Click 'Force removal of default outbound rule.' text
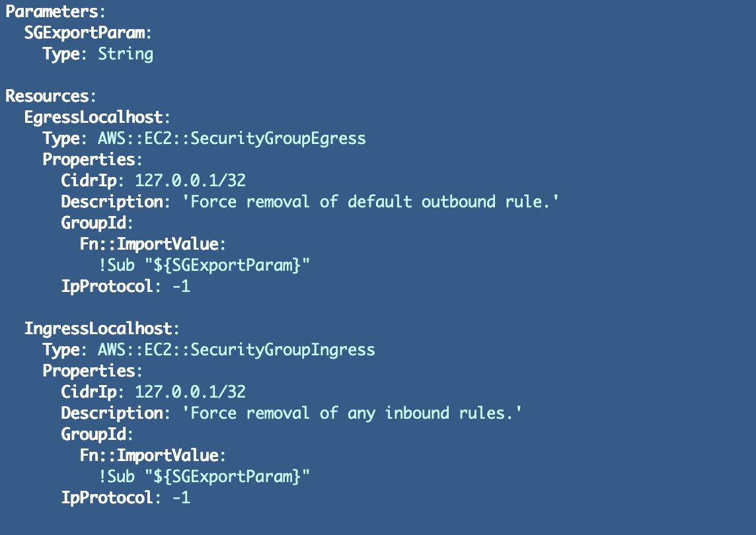 (x=370, y=201)
